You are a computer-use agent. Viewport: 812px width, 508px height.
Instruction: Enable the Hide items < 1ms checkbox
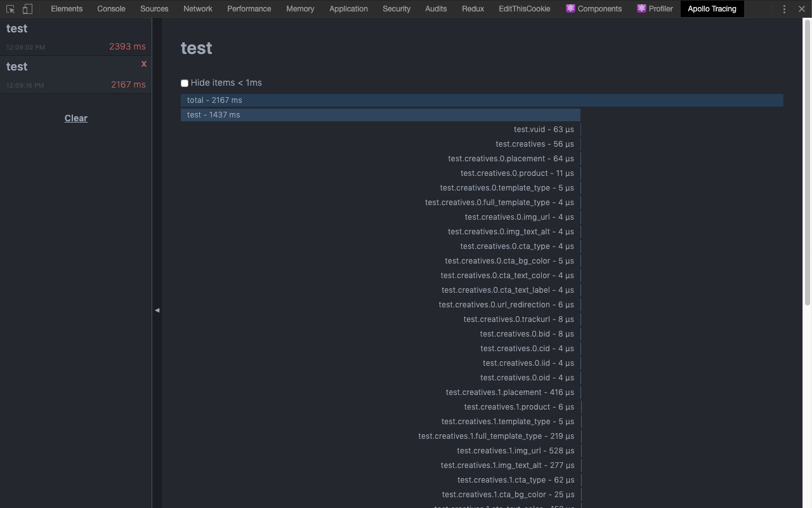[185, 83]
